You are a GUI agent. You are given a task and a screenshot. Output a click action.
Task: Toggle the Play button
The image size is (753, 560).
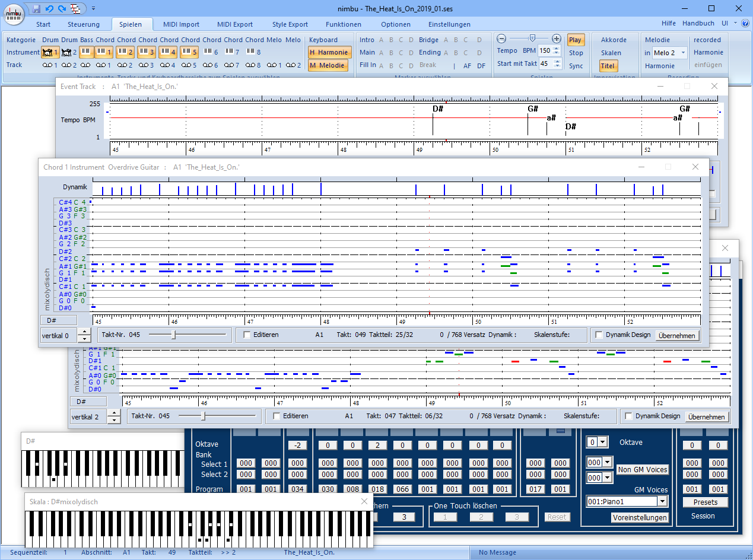point(576,40)
